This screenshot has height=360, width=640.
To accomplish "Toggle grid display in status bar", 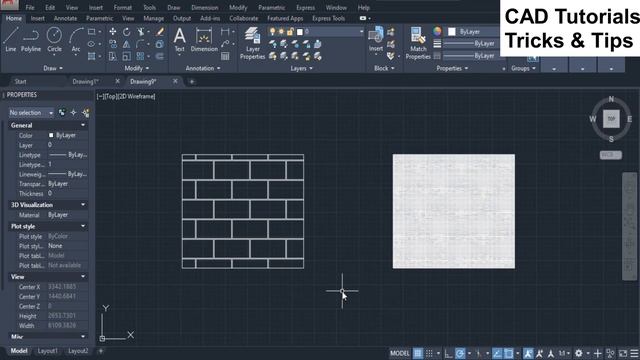I will 418,353.
